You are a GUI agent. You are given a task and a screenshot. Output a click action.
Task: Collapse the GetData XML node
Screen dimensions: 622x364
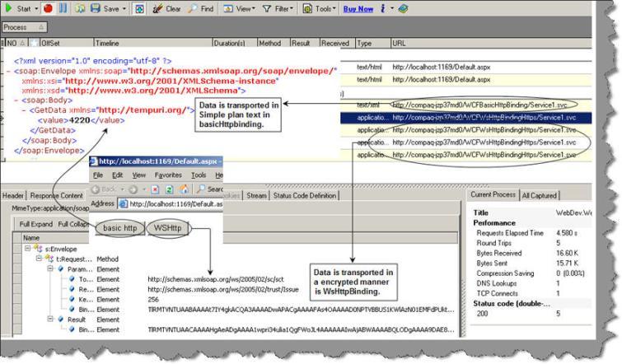pyautogui.click(x=24, y=110)
